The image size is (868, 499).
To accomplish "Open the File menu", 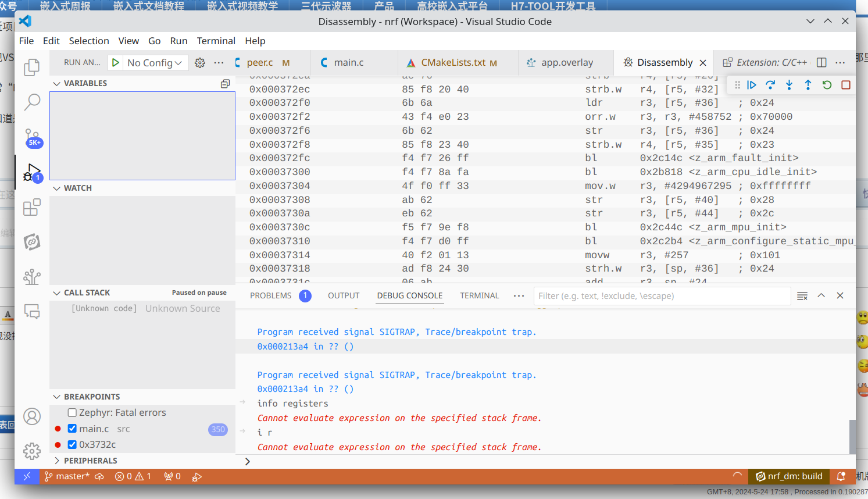I will click(x=26, y=41).
